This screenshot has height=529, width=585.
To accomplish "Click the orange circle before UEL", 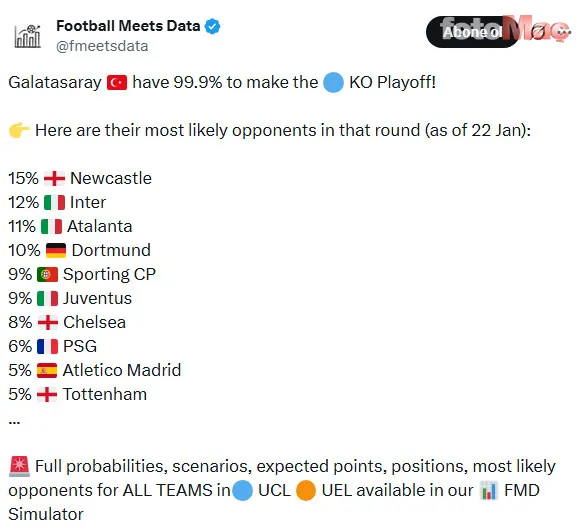I will 306,490.
